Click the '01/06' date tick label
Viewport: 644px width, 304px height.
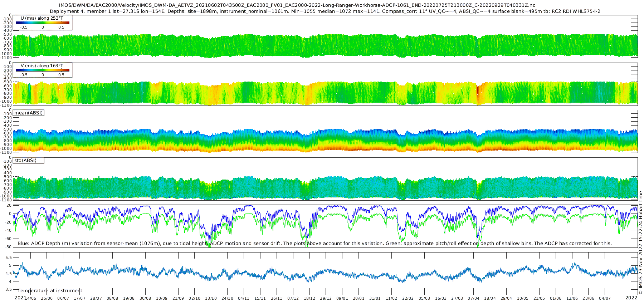[556, 298]
